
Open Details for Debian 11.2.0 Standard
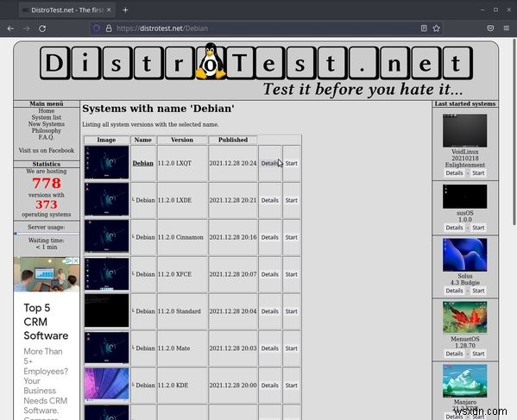point(269,311)
